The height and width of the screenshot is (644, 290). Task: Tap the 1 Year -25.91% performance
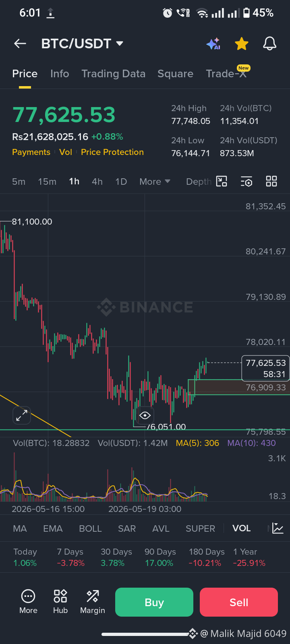click(x=249, y=557)
